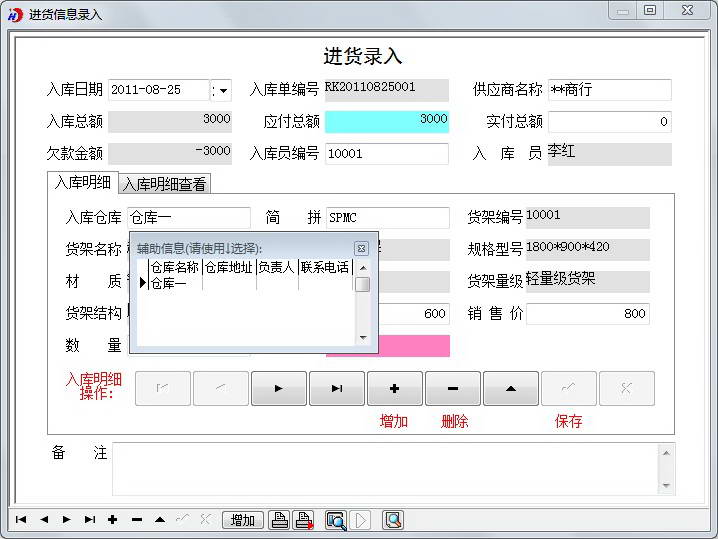718x539 pixels.
Task: Go to first record in bottom navigator
Action: tap(21, 519)
